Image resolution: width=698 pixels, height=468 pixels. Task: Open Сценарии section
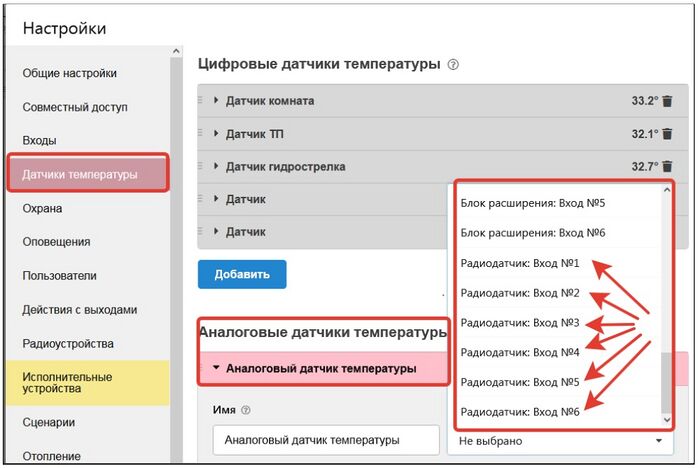click(x=49, y=422)
